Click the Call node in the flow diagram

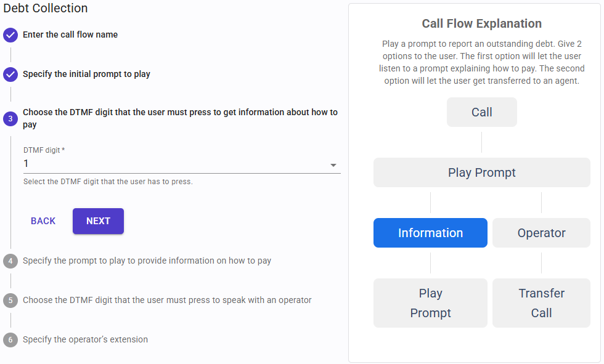[481, 111]
